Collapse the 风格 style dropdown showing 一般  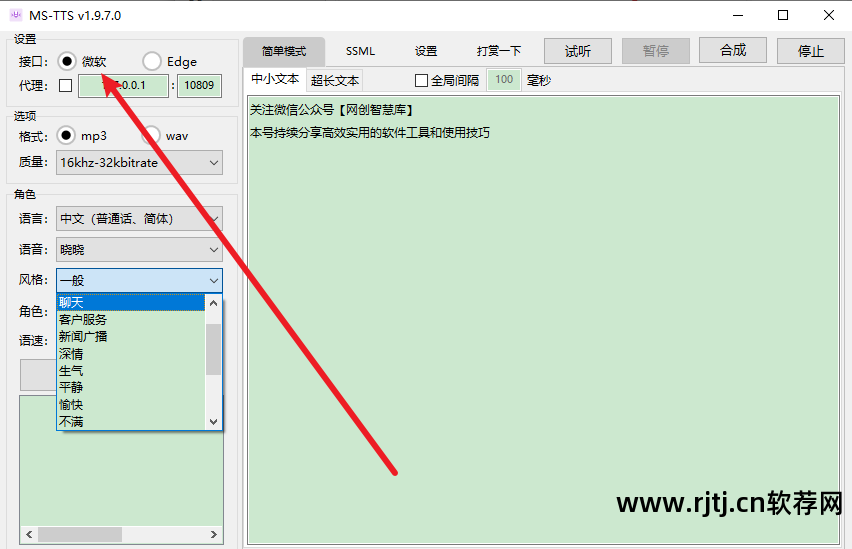point(139,280)
